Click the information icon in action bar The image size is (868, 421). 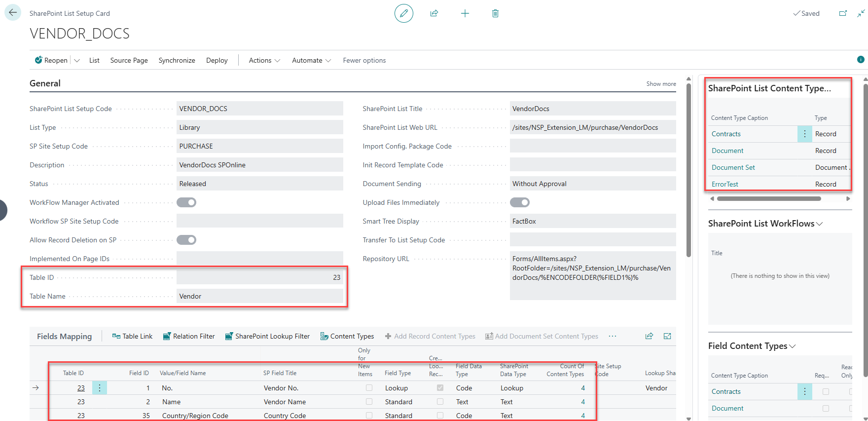click(x=861, y=60)
